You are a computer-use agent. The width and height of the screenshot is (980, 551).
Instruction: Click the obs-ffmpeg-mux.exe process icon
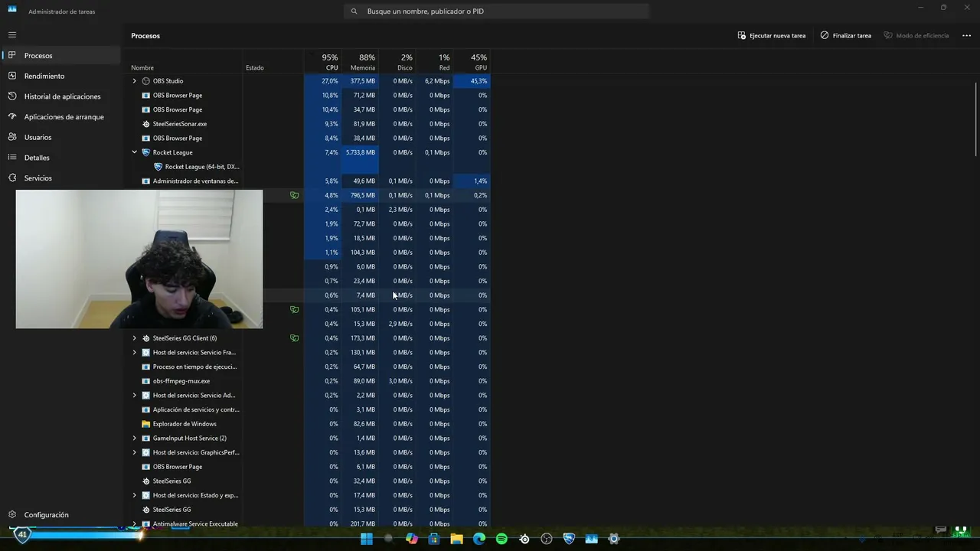point(146,381)
